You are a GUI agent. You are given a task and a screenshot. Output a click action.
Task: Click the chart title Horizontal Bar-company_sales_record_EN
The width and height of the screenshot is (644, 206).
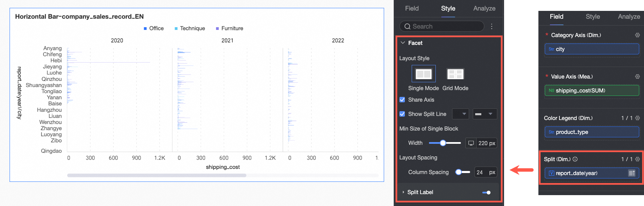[x=79, y=17]
